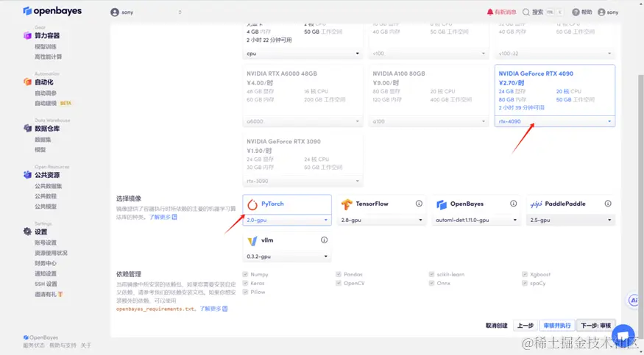The height and width of the screenshot is (355, 644).
Task: Click the TensorFlow logo icon
Action: (x=347, y=204)
